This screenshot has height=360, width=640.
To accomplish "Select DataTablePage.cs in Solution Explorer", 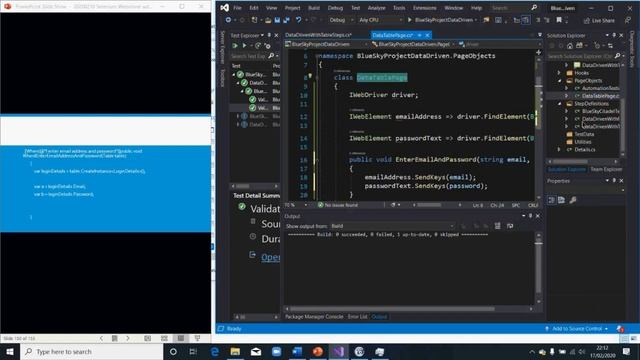I will [600, 96].
